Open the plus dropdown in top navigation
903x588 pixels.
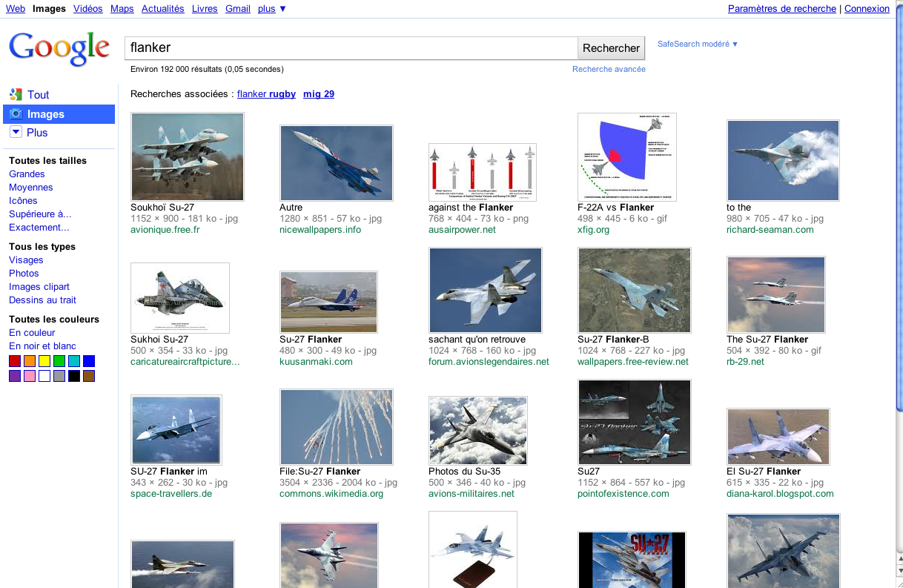click(x=272, y=9)
